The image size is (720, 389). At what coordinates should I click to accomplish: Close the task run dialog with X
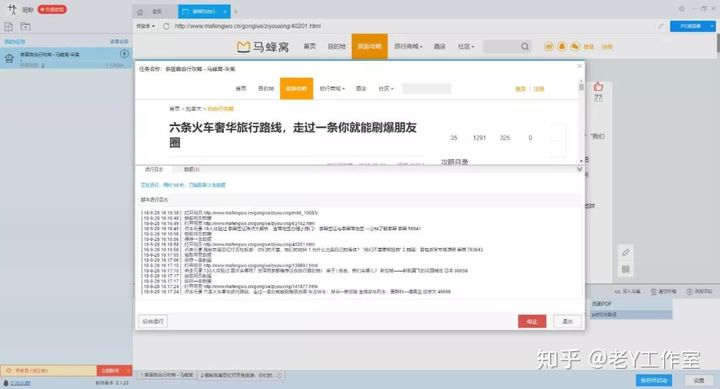(579, 66)
